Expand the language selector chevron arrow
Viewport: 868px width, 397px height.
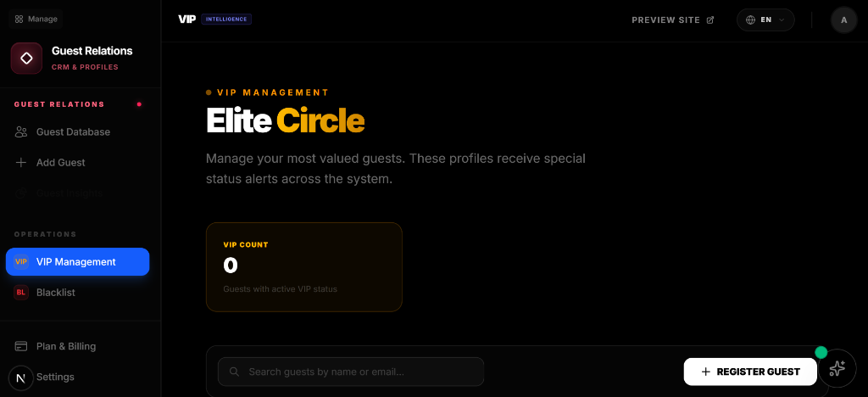click(x=782, y=20)
